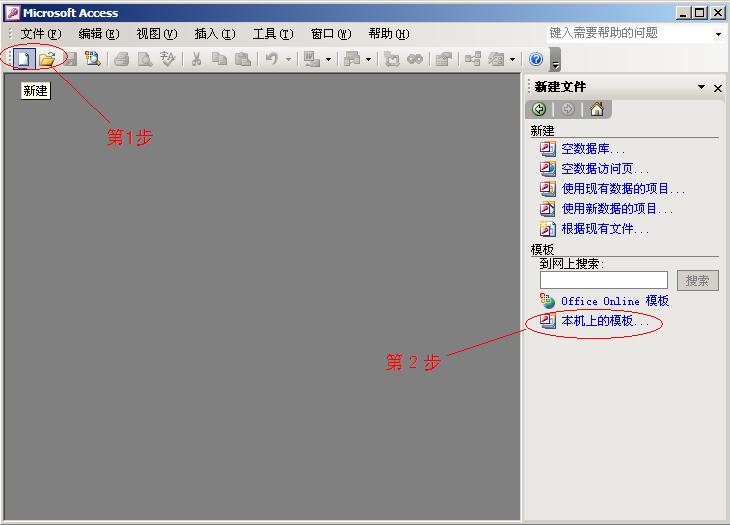Click the Code toolbar icon
Viewport: 730px width, 525px height.
click(392, 59)
